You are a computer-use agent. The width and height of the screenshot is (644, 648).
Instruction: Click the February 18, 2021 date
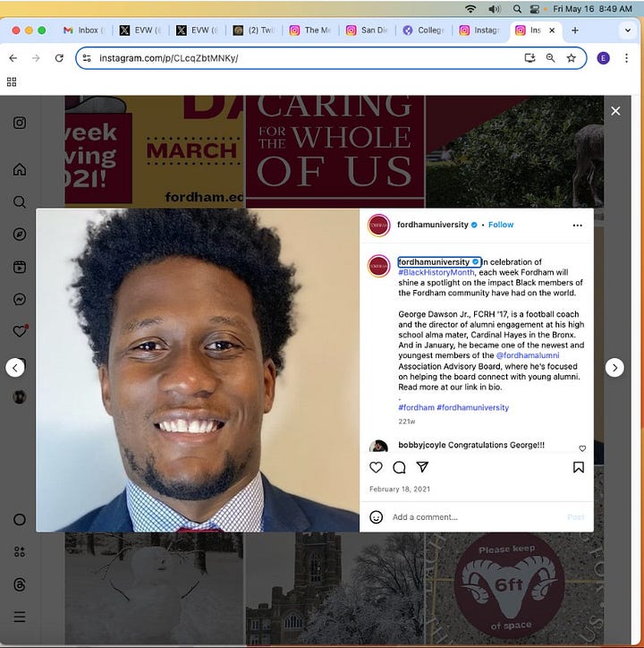pyautogui.click(x=400, y=490)
